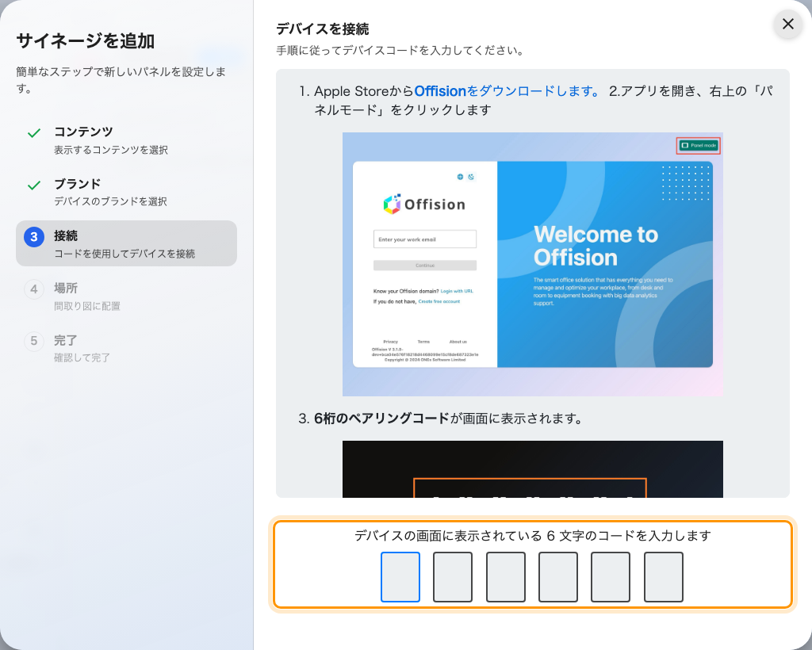The image size is (812, 650).
Task: Select the 完了 step
Action: [x=126, y=348]
